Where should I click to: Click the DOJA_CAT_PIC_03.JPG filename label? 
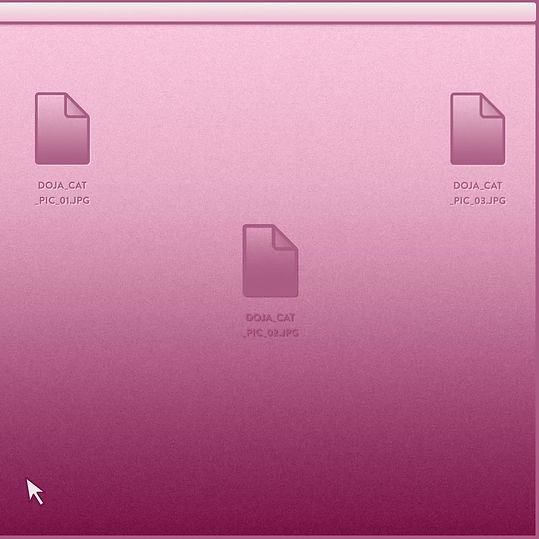[x=478, y=193]
